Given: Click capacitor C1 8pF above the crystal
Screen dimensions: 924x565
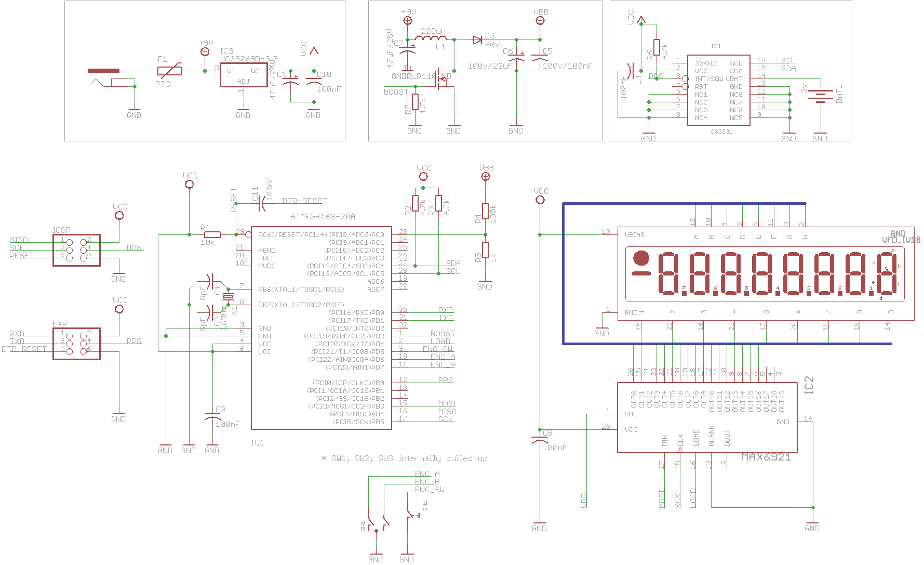Looking at the screenshot, I should click(x=210, y=282).
